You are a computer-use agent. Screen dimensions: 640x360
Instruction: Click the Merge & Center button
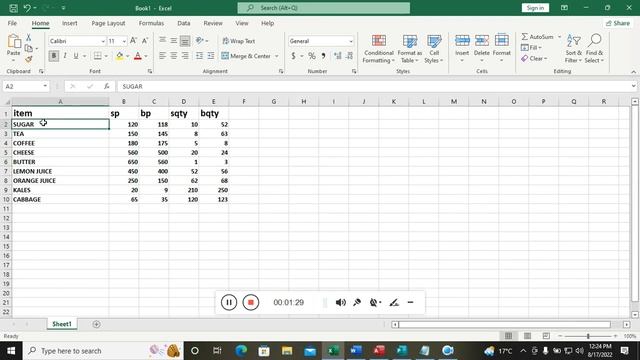(246, 56)
